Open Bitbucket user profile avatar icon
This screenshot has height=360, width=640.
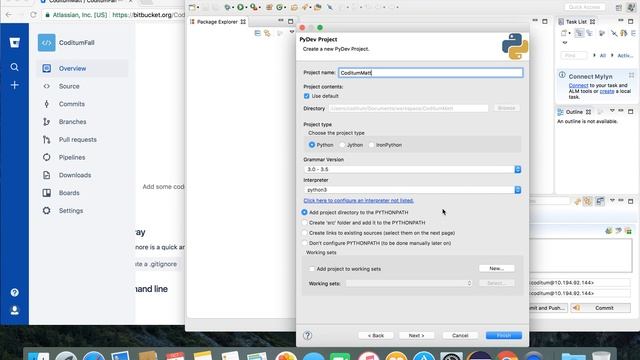14,310
